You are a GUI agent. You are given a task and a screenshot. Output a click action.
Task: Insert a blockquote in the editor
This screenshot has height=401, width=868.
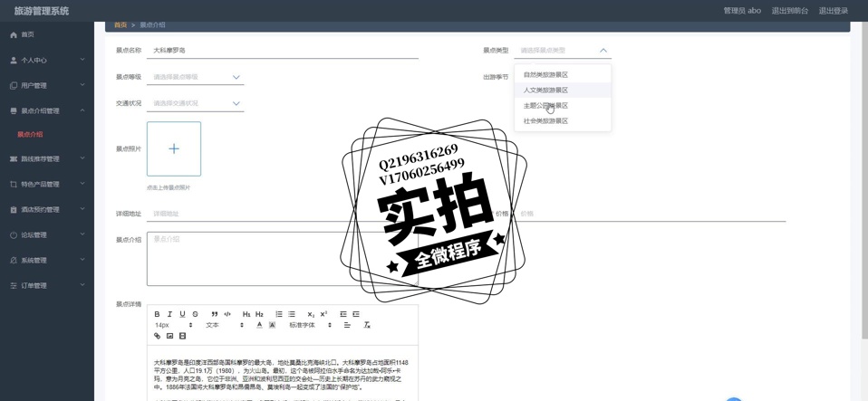click(215, 314)
